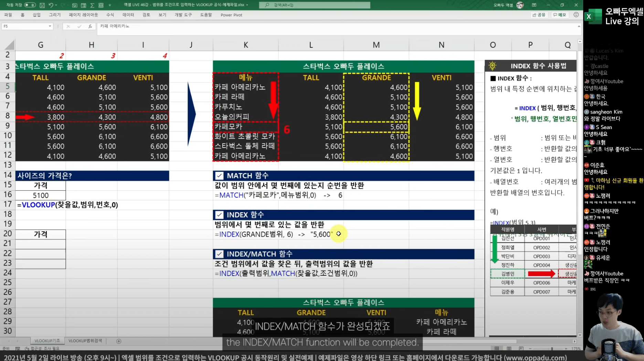Viewport: 644px width, 361px height.
Task: Open the 검토 ribbon tab
Action: (x=146, y=15)
